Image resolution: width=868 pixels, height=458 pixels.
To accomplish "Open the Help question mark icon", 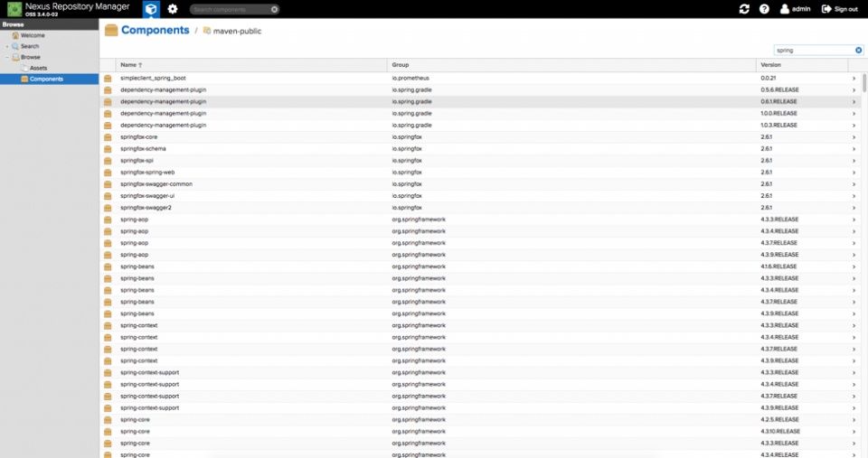I will (764, 9).
